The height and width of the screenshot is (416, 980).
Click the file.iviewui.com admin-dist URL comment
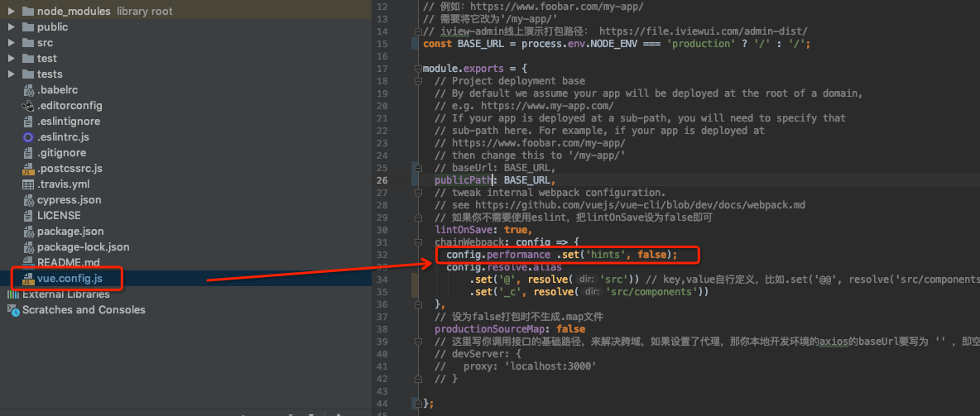coord(703,31)
